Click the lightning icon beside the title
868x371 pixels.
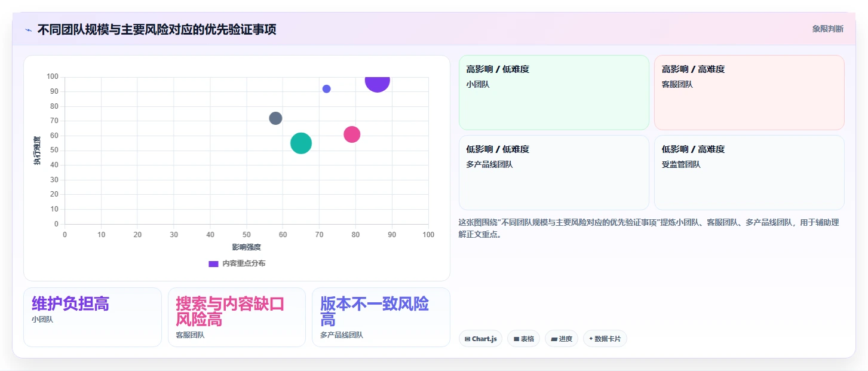point(28,30)
